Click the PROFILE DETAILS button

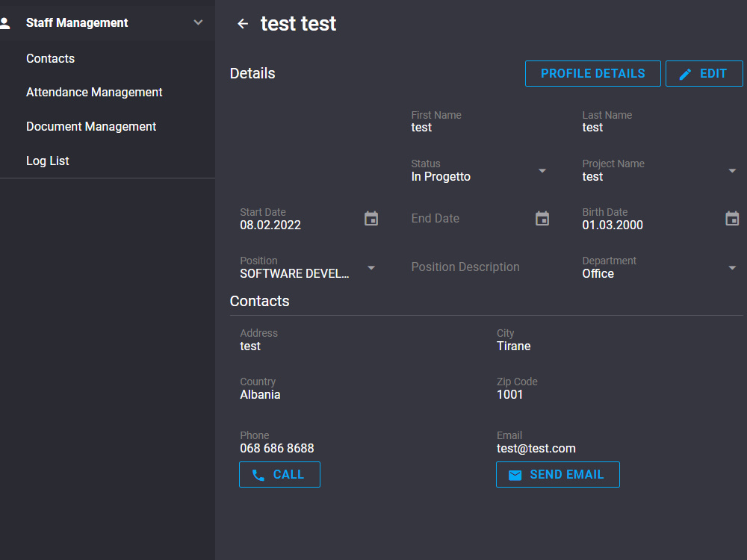(592, 73)
